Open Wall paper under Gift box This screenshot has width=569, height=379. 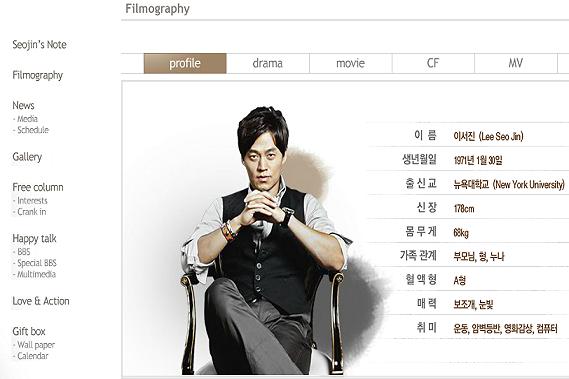tap(34, 345)
